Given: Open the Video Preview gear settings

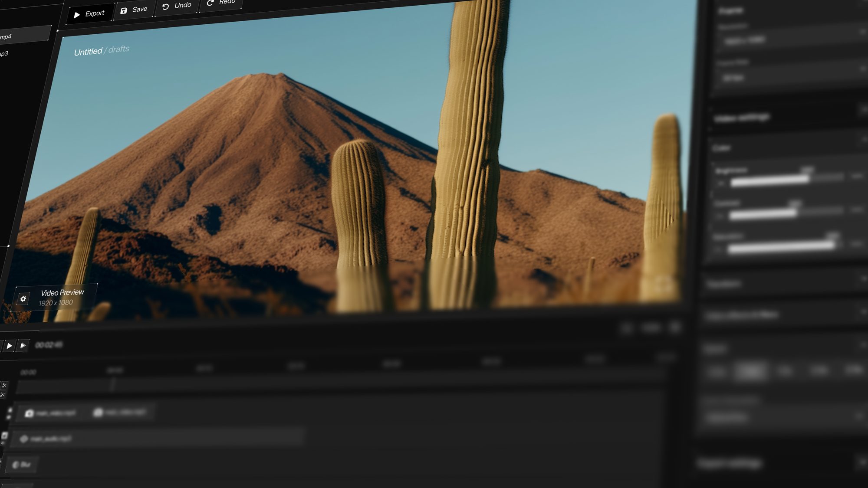Looking at the screenshot, I should [x=23, y=298].
